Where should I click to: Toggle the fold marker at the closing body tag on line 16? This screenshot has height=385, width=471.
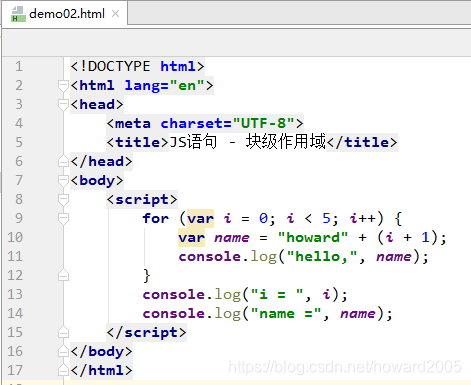coord(63,351)
